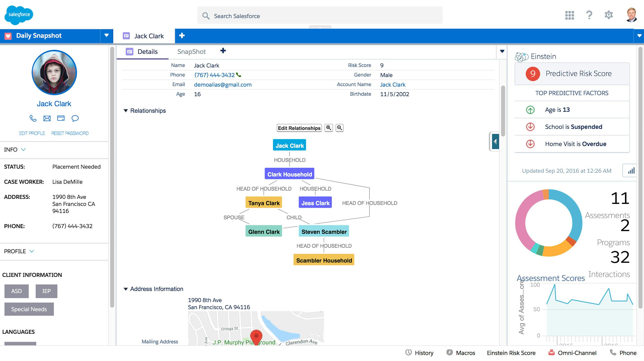
Task: Open the App Launcher grid icon
Action: coord(570,15)
